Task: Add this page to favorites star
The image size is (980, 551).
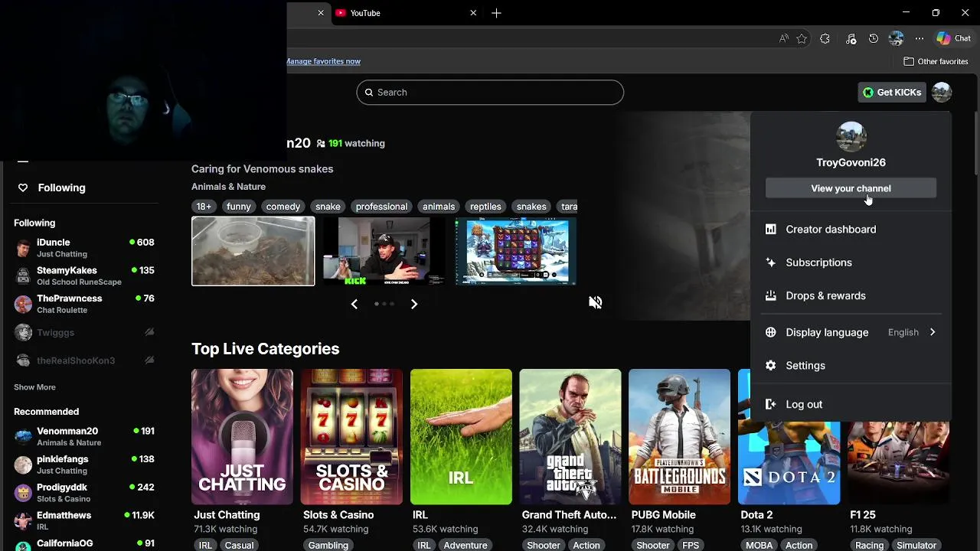Action: coord(802,38)
